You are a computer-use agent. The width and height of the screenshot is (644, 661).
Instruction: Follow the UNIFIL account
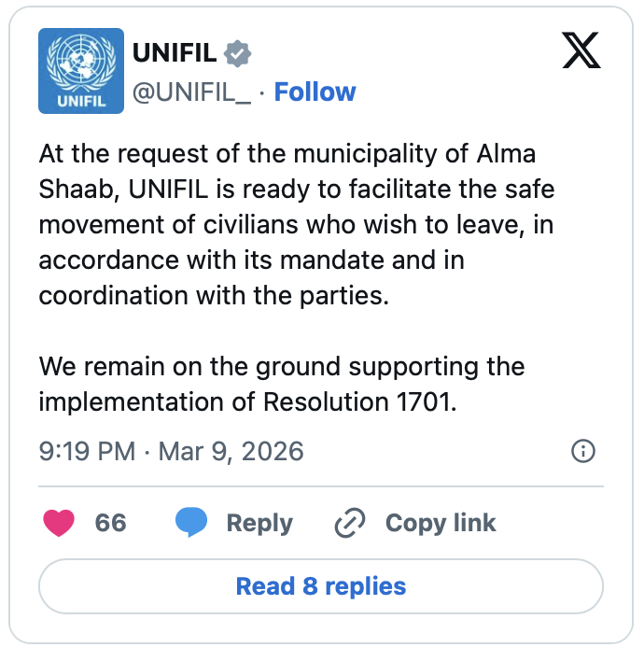[315, 91]
